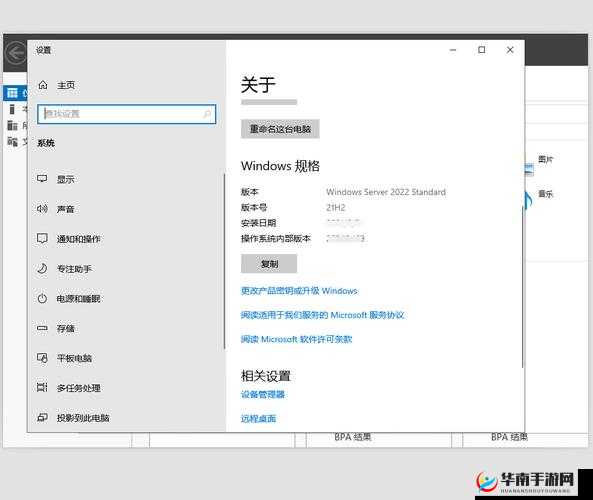Open 设备管理器 link
Screen dimensions: 593x500
[x=263, y=394]
